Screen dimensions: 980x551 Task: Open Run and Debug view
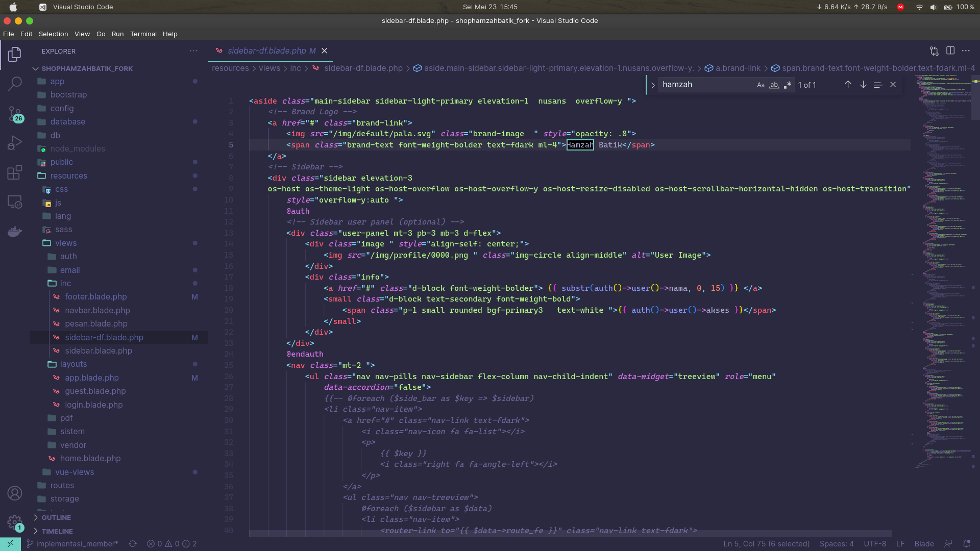15,142
